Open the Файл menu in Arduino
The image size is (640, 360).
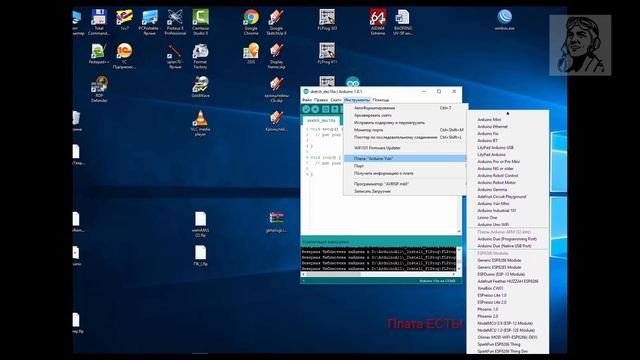pos(307,100)
